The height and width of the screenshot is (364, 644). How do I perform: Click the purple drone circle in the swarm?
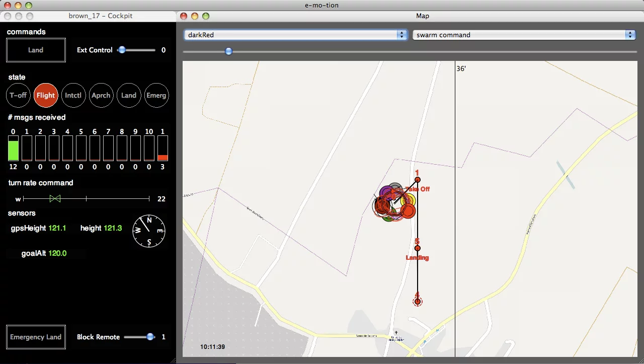pyautogui.click(x=386, y=192)
